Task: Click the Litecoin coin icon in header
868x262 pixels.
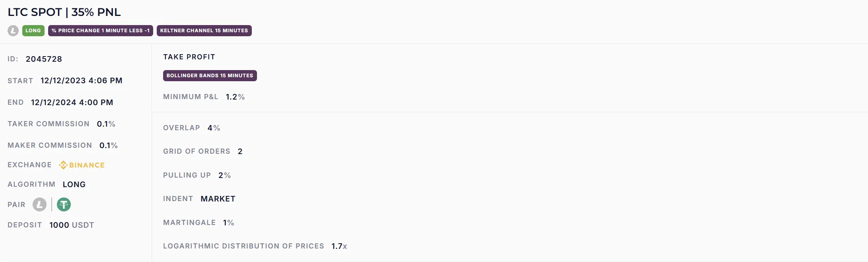Action: coord(13,31)
